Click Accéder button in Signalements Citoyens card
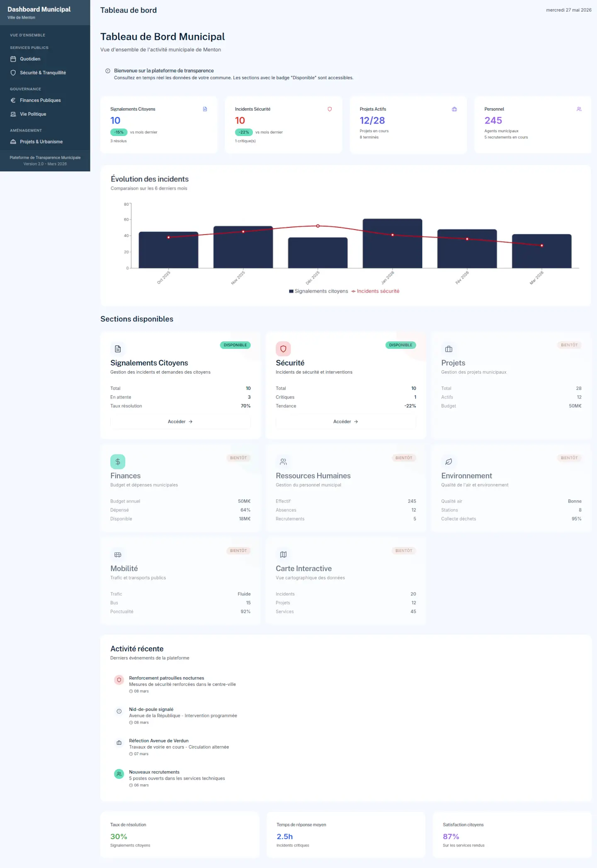This screenshot has width=597, height=868. tap(180, 422)
